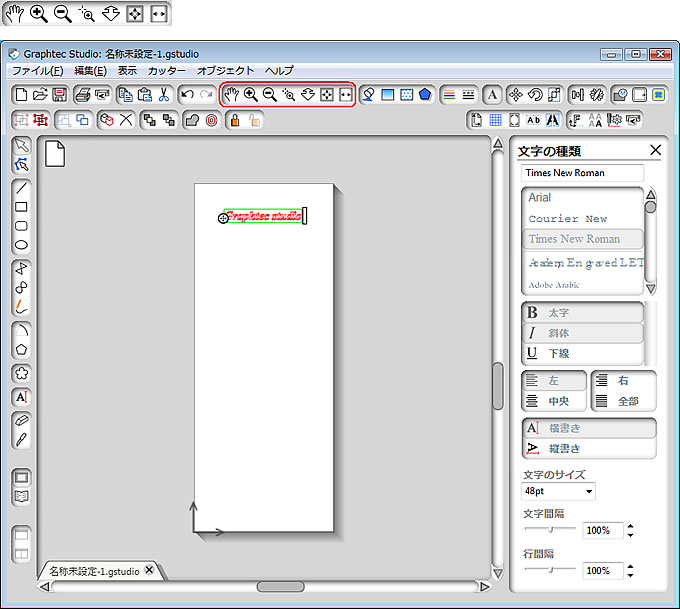This screenshot has height=609, width=680.
Task: Click the Fit to Page icon in toolbar
Action: coord(327,94)
